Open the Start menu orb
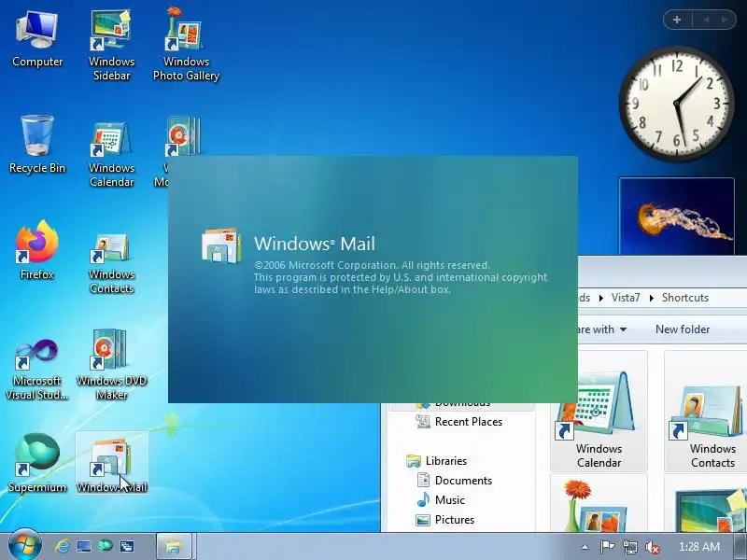 24,545
